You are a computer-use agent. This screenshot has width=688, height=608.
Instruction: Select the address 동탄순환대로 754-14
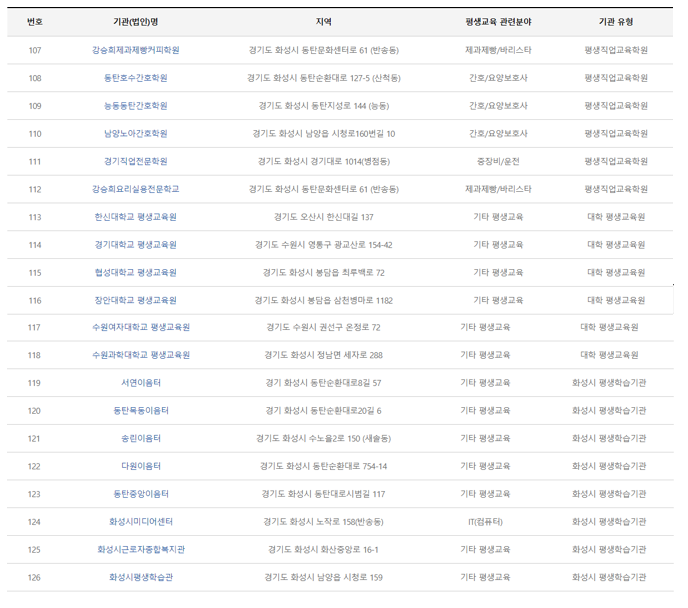(351, 466)
